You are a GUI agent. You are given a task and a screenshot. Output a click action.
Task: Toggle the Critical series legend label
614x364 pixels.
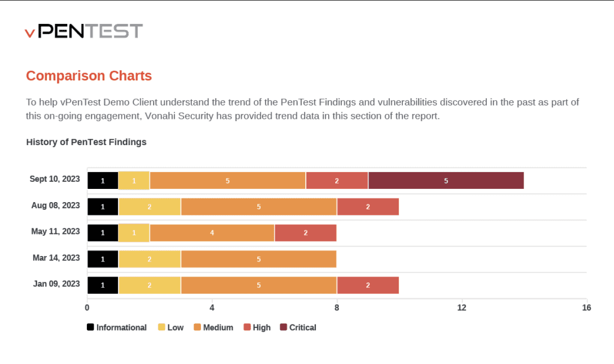pyautogui.click(x=302, y=327)
